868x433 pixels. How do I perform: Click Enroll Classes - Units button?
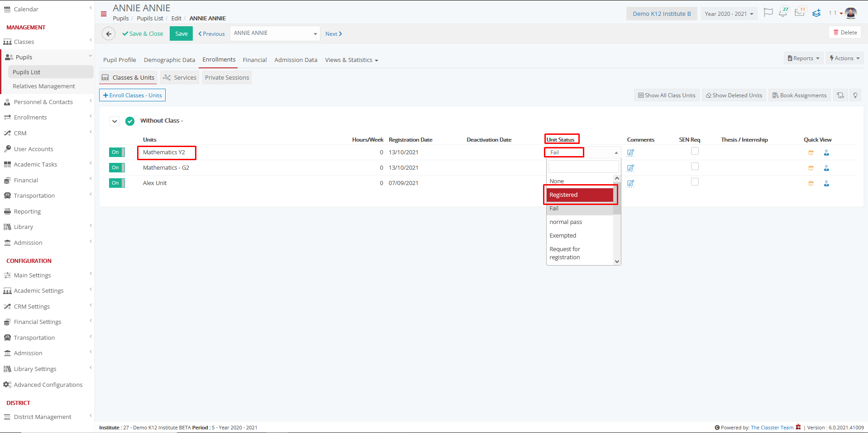(x=132, y=95)
